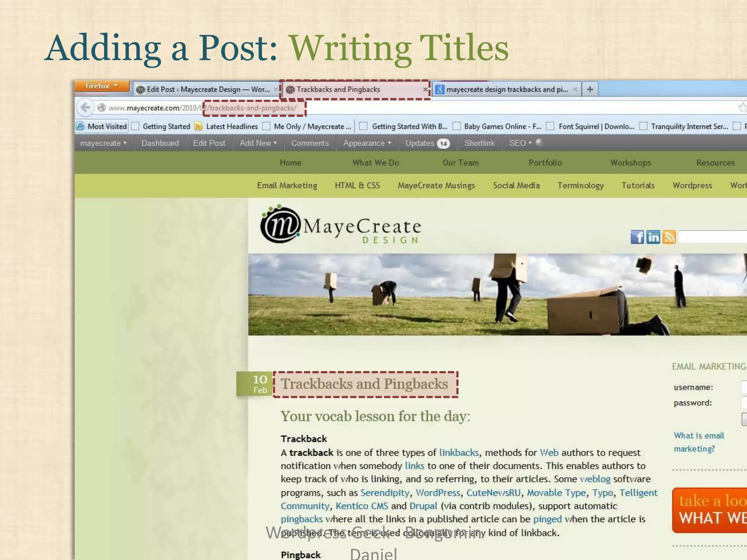
Task: Close the Trackbacks and Pingbacks tab
Action: [425, 89]
